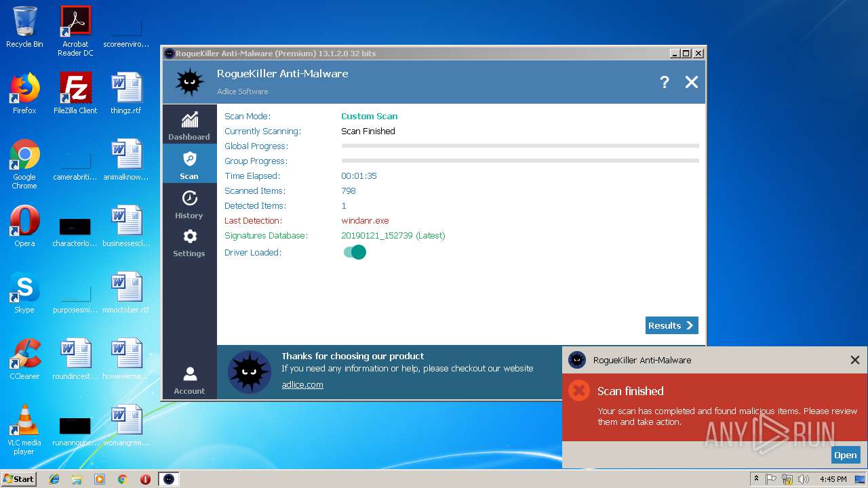
Task: Select the womangree document on desktop
Action: (126, 425)
